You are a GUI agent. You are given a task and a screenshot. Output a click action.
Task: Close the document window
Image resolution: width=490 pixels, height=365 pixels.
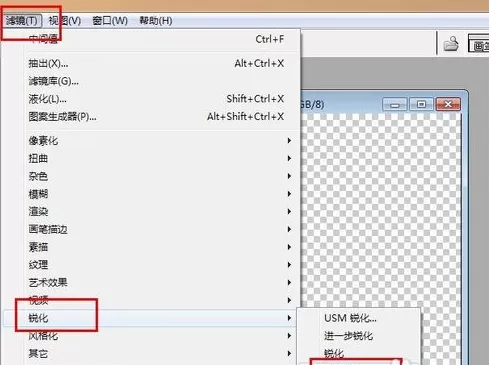coord(448,105)
